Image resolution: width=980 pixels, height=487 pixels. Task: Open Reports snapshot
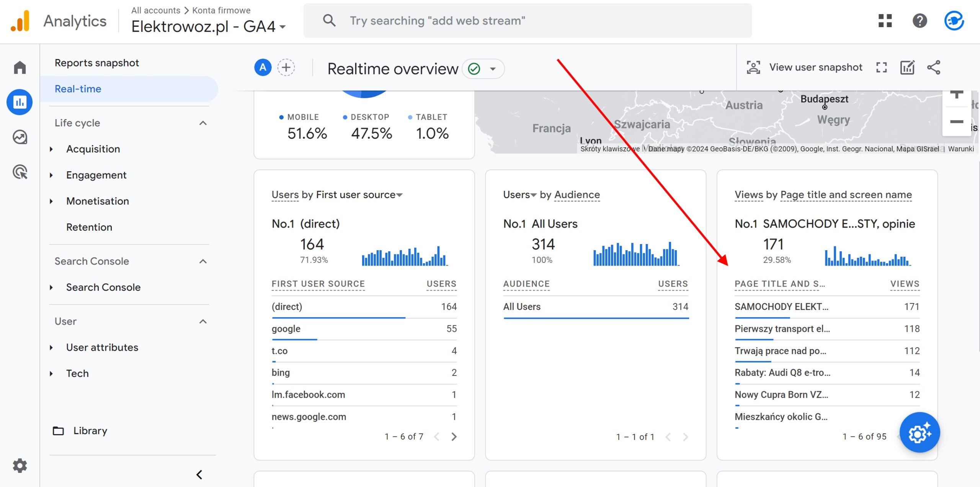(x=97, y=63)
